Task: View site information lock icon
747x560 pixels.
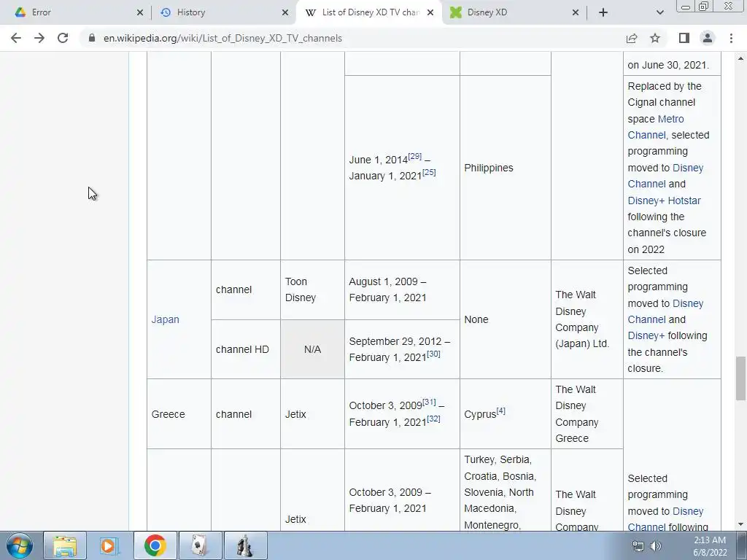Action: [92, 38]
